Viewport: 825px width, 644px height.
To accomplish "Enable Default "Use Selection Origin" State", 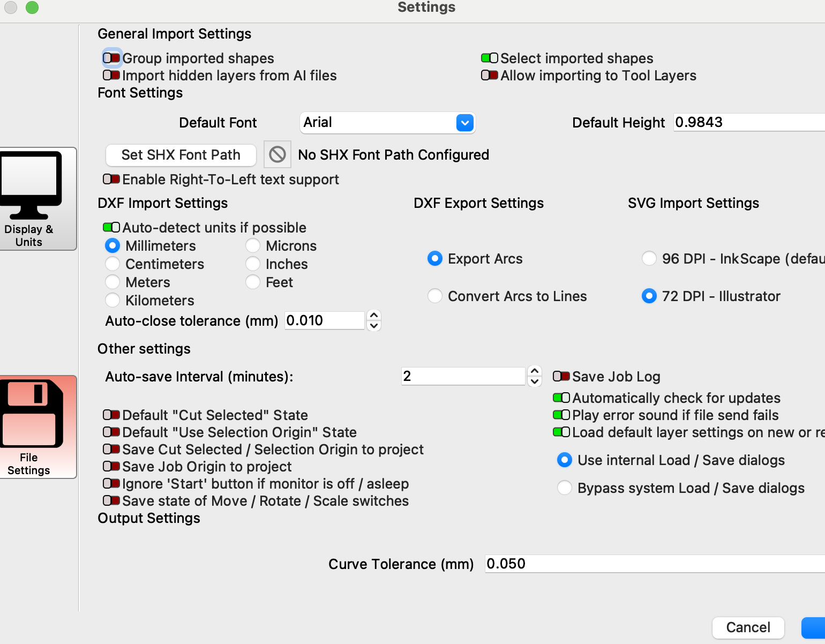I will pyautogui.click(x=111, y=432).
